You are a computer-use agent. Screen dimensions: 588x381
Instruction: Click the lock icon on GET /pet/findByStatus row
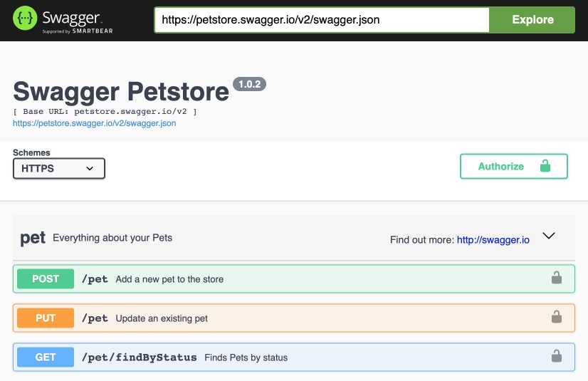[x=557, y=356]
